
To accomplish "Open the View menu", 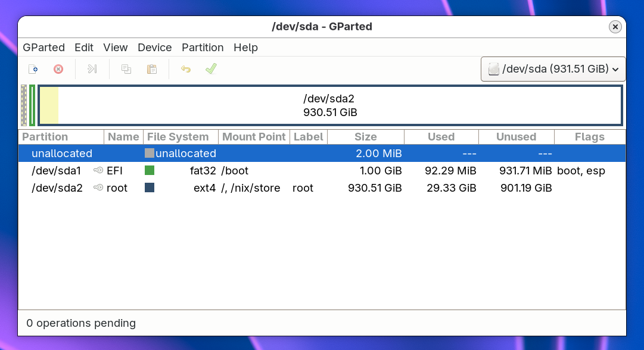I will [116, 48].
